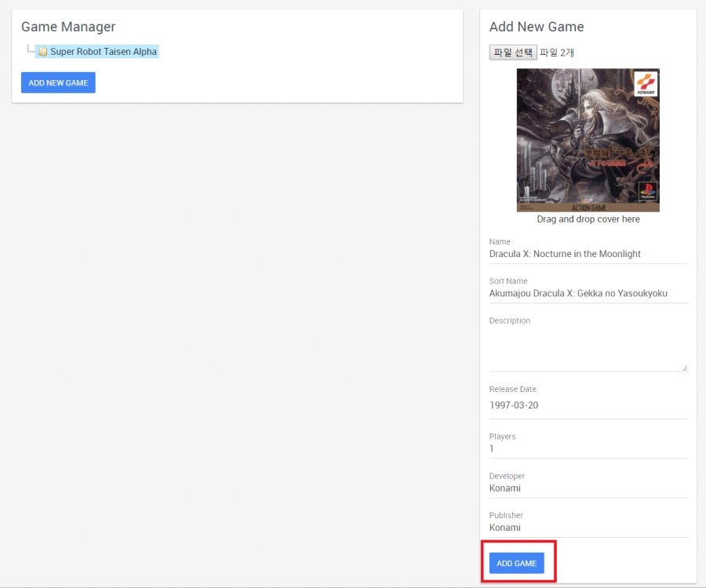This screenshot has height=588, width=706.
Task: Click the ADD GAME button
Action: point(516,563)
